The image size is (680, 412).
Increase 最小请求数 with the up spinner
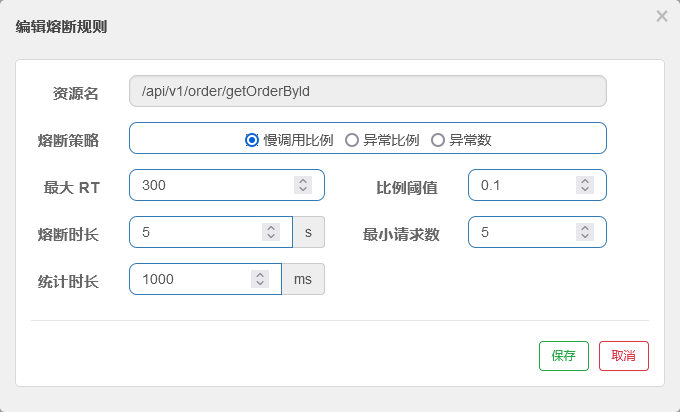[585, 228]
